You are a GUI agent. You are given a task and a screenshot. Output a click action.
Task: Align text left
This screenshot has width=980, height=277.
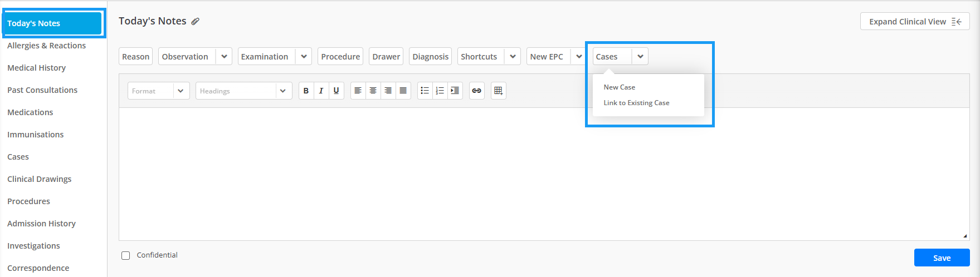(358, 91)
